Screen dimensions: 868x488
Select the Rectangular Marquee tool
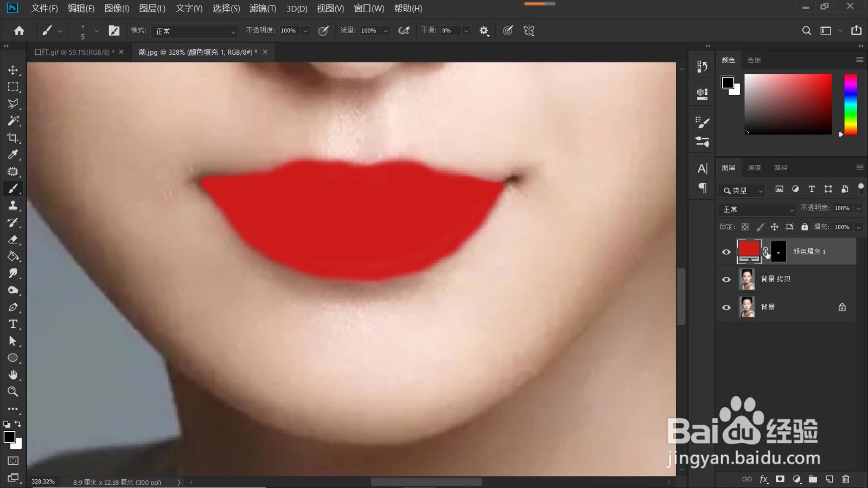tap(13, 87)
